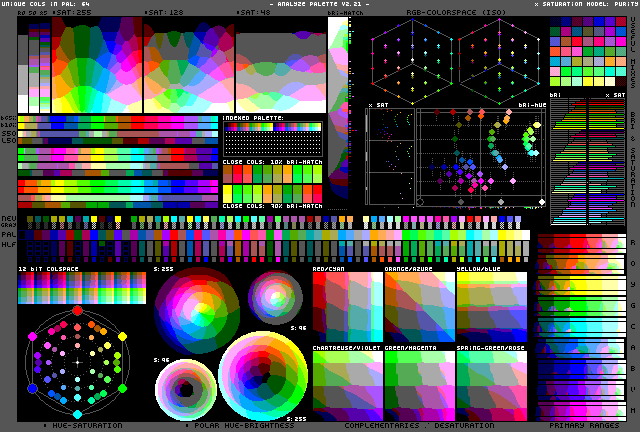Screen dimensions: 640x432
Task: Click the Red/Cyan desaturation chart
Action: [x=347, y=307]
